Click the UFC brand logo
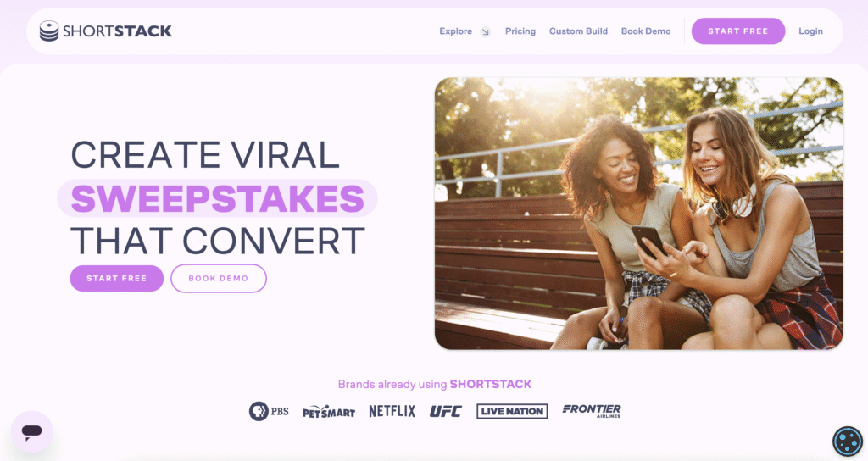 tap(446, 411)
